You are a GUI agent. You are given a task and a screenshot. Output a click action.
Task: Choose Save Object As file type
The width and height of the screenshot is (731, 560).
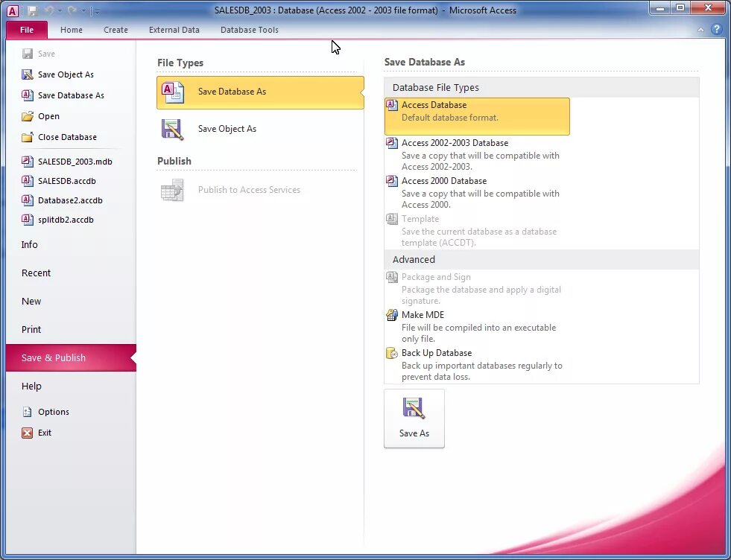[260, 129]
